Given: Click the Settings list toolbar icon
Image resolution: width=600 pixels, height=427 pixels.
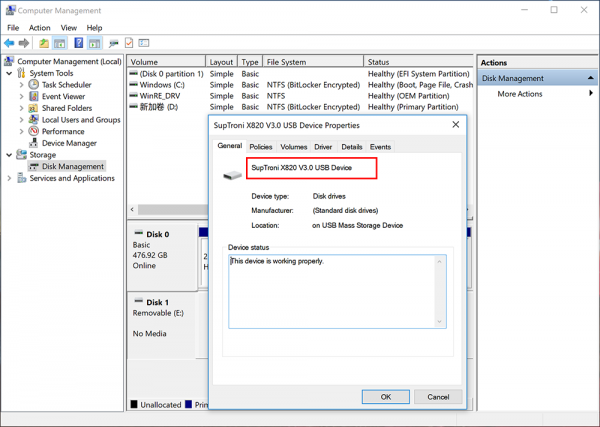Looking at the screenshot, I should point(144,43).
